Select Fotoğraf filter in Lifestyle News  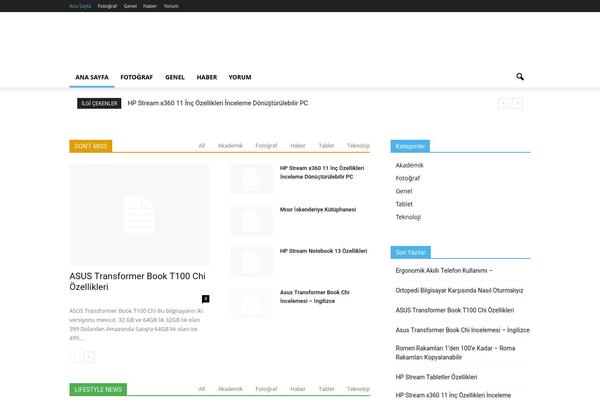point(266,389)
